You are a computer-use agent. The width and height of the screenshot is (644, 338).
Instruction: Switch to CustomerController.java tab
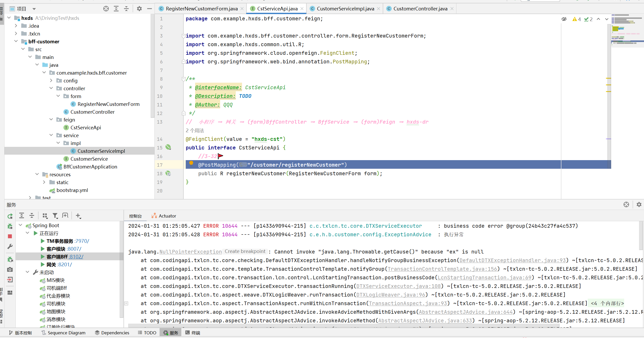point(420,9)
